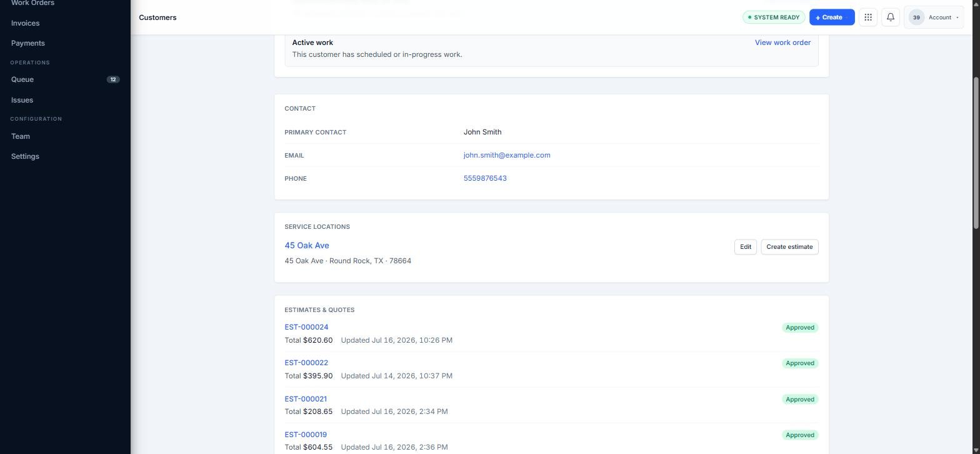Open Settings in the sidebar
Image resolution: width=980 pixels, height=454 pixels.
25,156
